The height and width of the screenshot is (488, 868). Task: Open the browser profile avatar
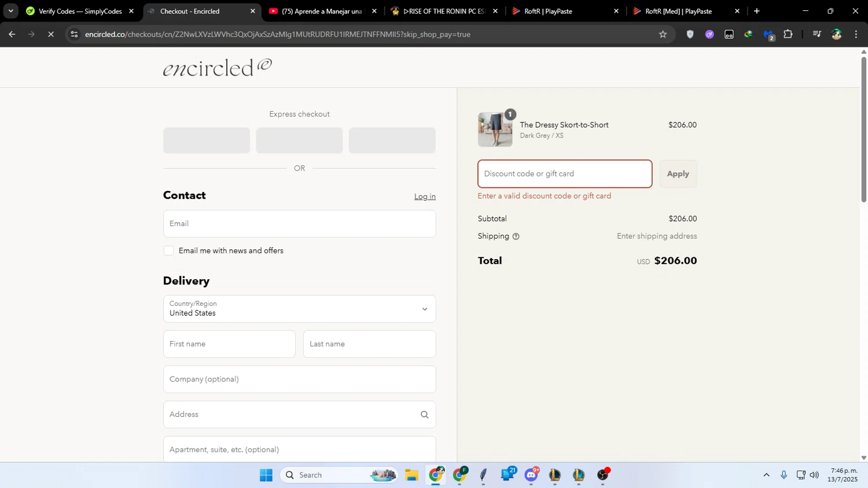click(x=836, y=34)
